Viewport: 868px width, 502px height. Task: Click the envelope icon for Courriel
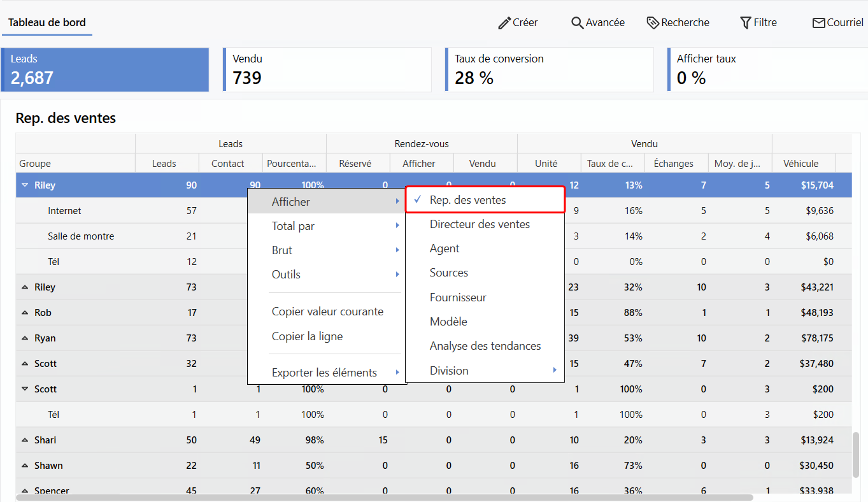(818, 23)
